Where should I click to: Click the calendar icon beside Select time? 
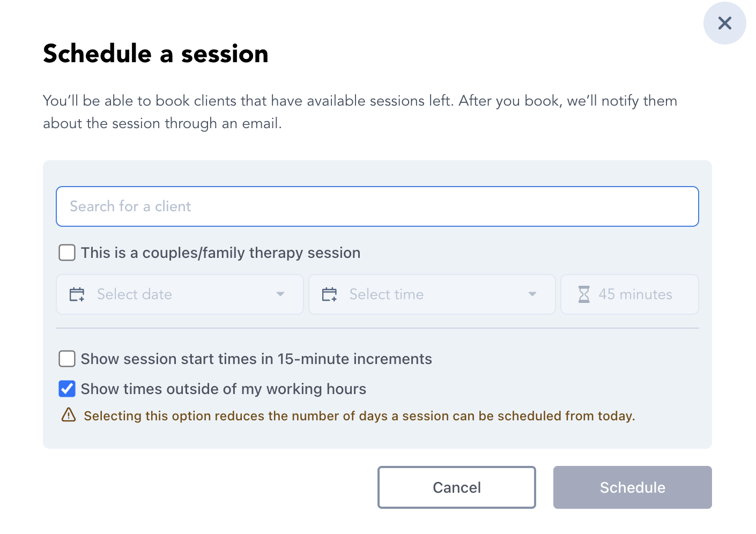329,294
